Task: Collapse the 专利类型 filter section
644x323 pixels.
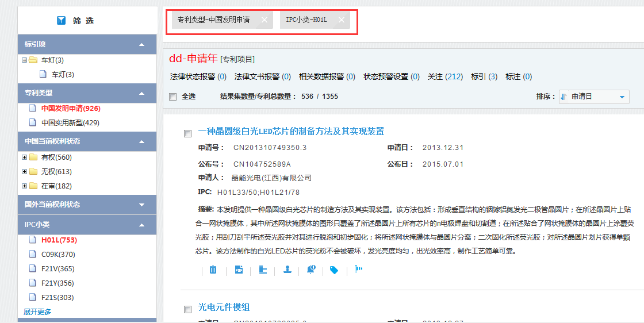Action: (x=141, y=93)
